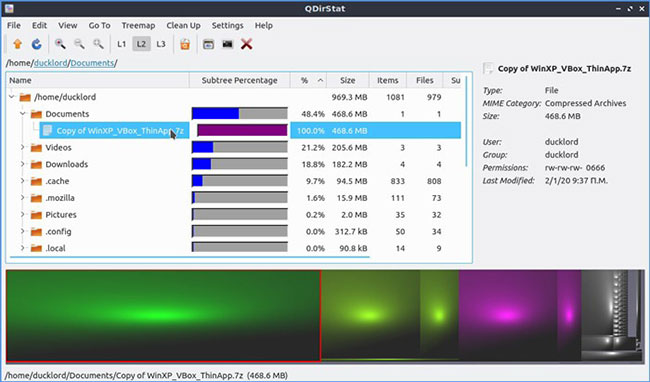Refresh the selected directory
The height and width of the screenshot is (382, 650).
point(36,44)
